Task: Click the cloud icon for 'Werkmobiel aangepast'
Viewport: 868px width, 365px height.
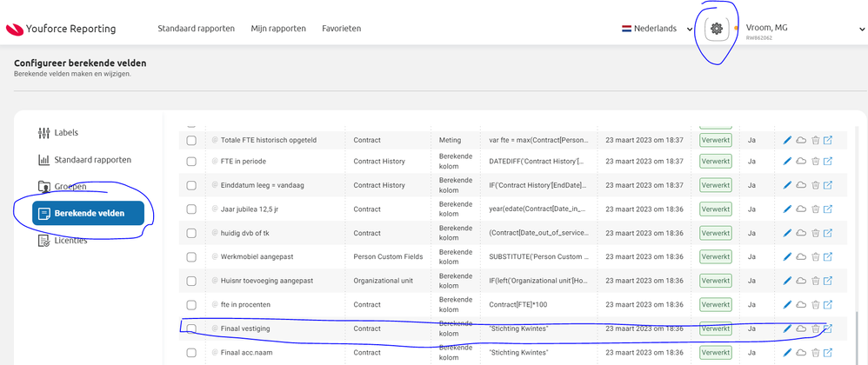Action: pos(801,257)
